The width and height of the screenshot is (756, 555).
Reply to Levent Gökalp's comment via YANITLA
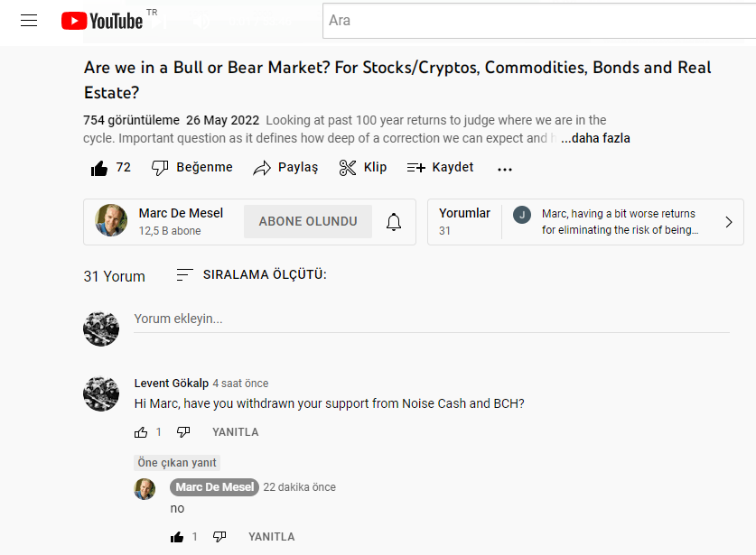[235, 432]
